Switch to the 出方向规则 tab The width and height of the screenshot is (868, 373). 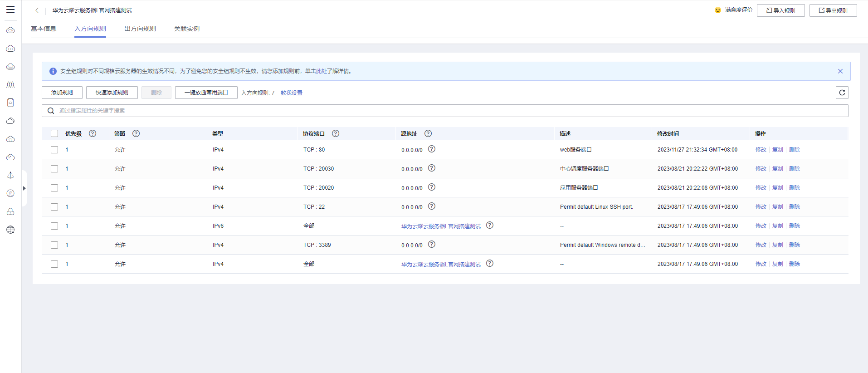click(140, 29)
